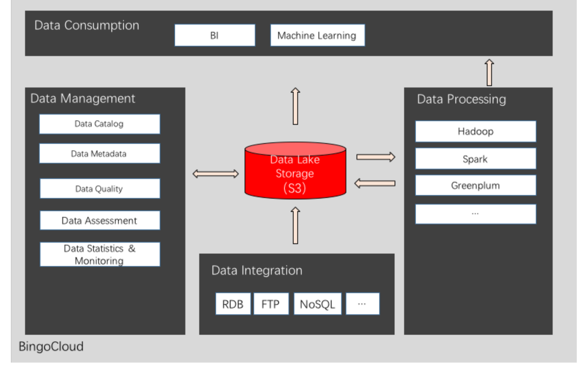Click the left-pointing arrow from Data Processing
The image size is (588, 367).
(375, 183)
